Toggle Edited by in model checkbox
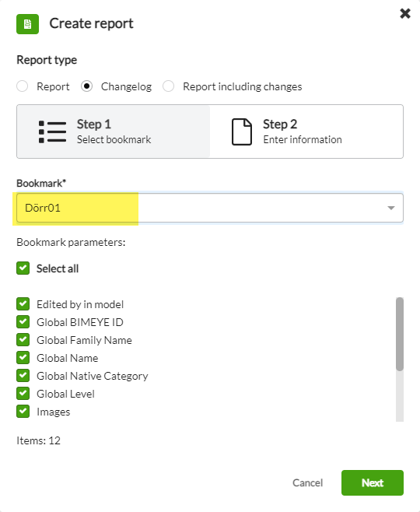 (x=23, y=304)
